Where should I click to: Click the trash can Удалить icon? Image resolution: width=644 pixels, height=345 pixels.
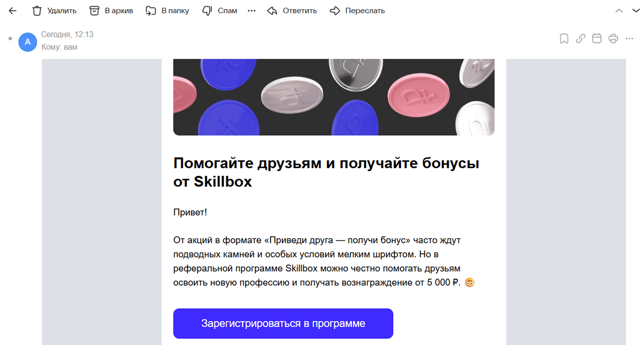(37, 11)
